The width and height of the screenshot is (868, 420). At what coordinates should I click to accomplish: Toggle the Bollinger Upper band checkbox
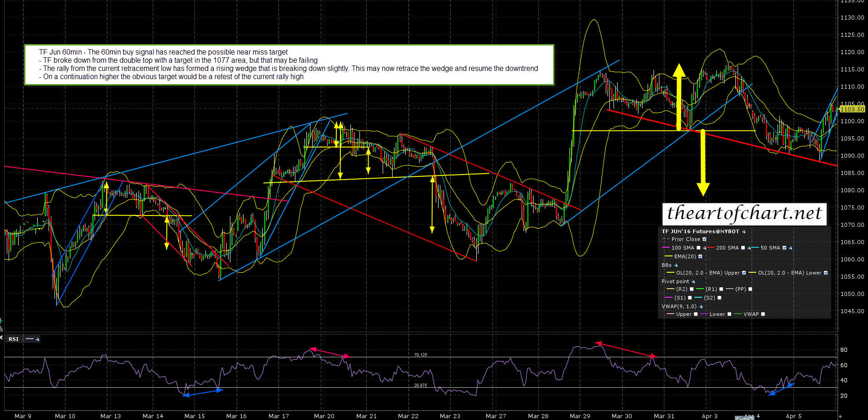point(744,273)
